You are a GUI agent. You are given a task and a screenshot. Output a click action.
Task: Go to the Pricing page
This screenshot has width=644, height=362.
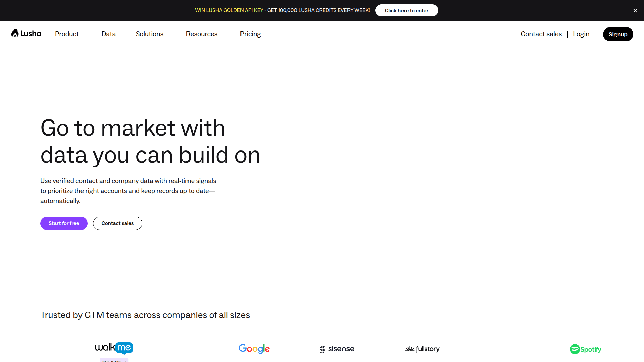point(250,34)
